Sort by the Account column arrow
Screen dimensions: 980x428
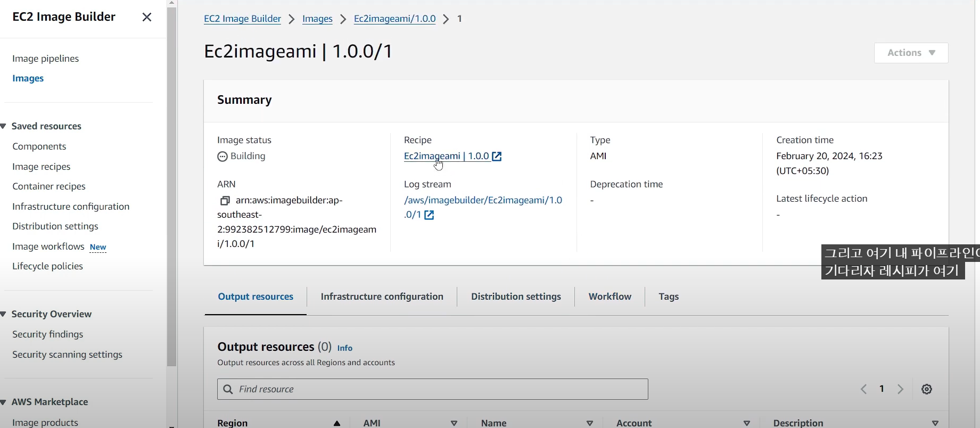click(x=747, y=423)
